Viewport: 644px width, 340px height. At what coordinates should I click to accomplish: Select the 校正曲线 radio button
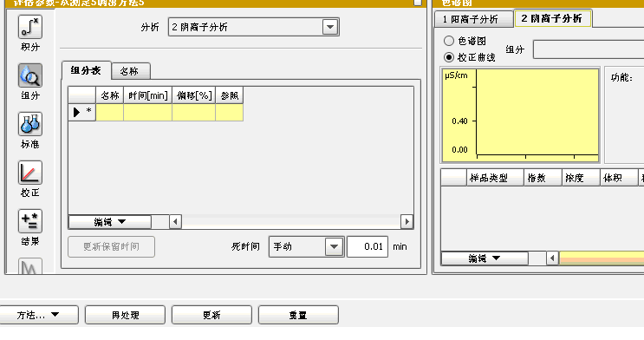449,57
